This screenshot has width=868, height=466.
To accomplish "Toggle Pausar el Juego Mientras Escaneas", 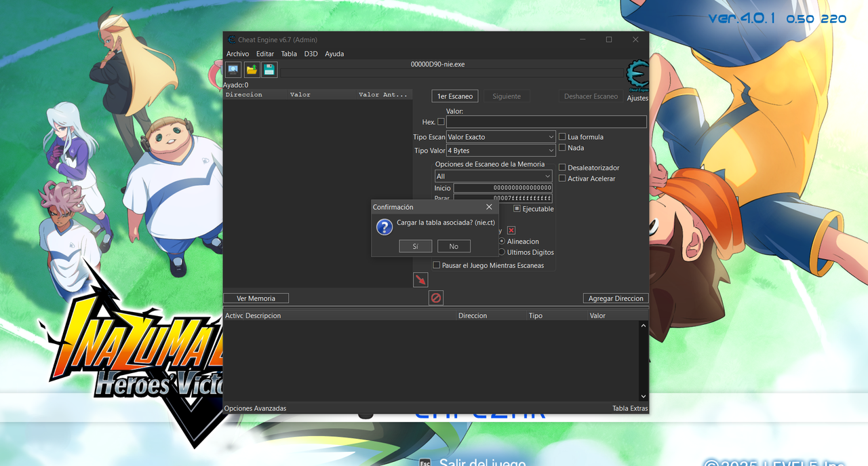I will tap(437, 265).
